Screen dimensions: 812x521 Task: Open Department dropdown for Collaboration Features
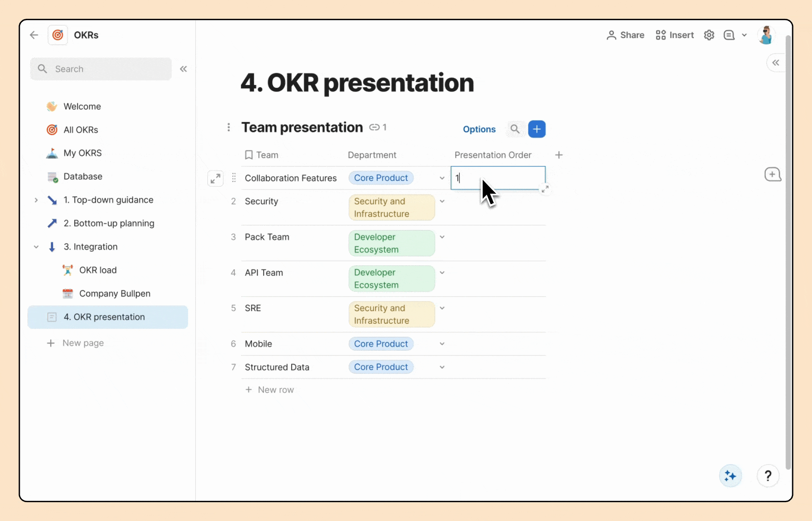pos(442,178)
